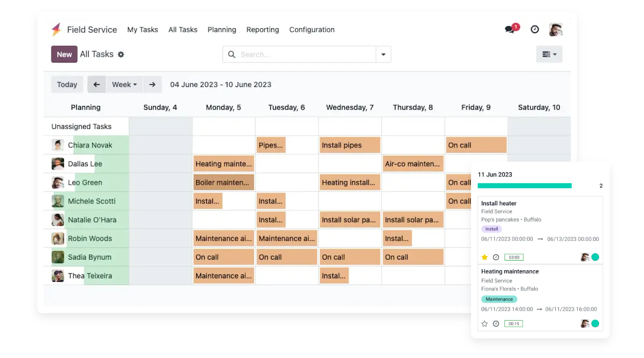Click green status dot on Heating maintenance card
Viewport: 644px width, 358px height.
click(x=595, y=324)
